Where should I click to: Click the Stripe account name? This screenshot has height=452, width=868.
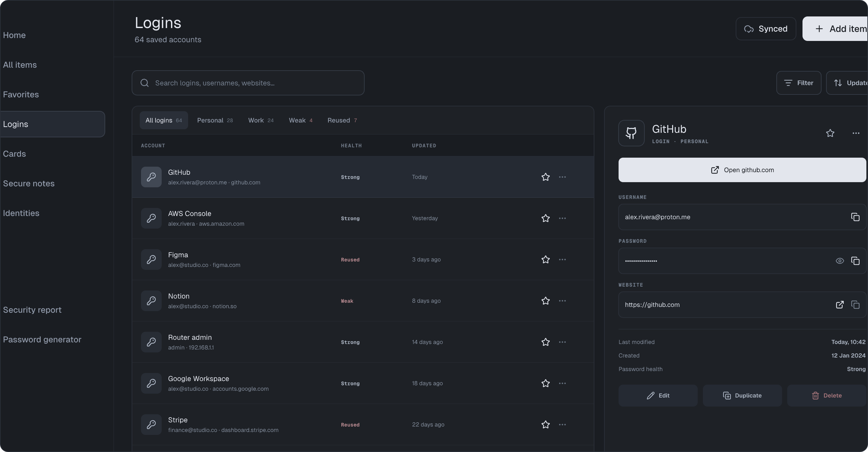coord(177,420)
